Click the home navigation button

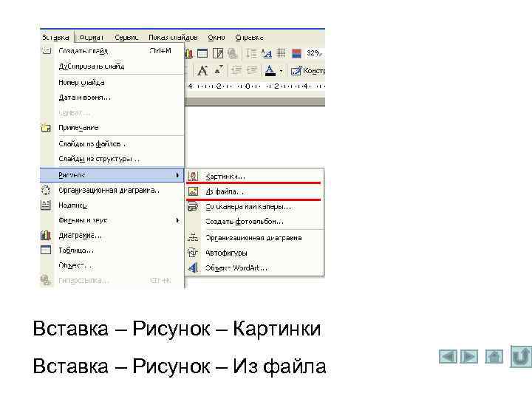click(x=494, y=357)
